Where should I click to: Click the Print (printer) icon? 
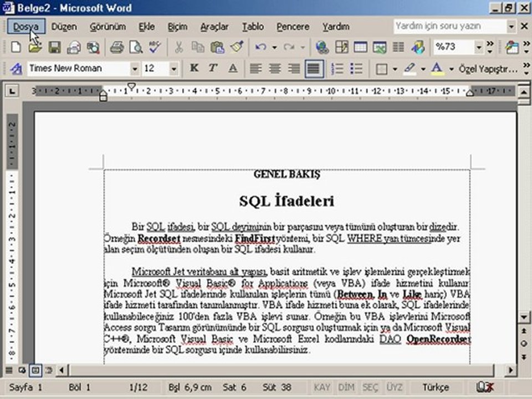coord(117,47)
